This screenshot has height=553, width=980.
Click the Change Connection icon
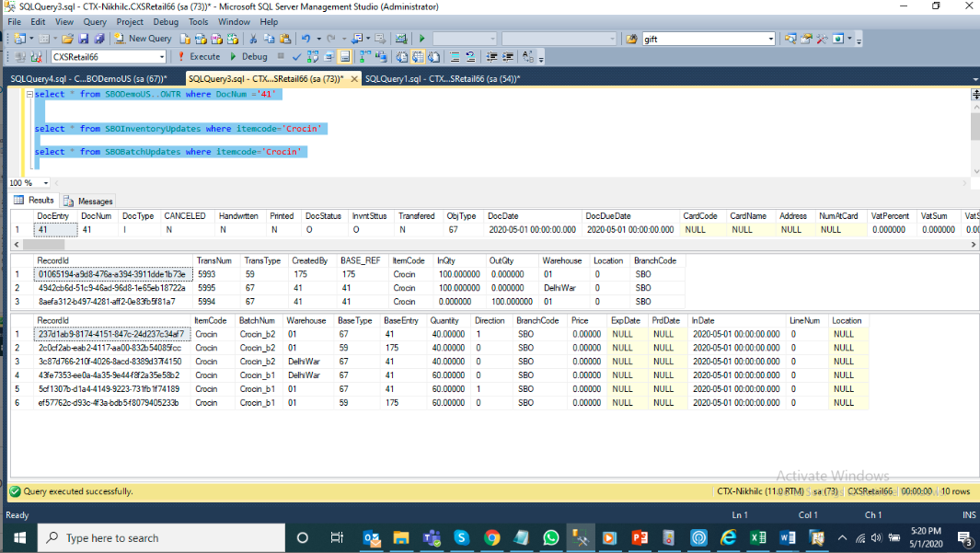[x=36, y=57]
